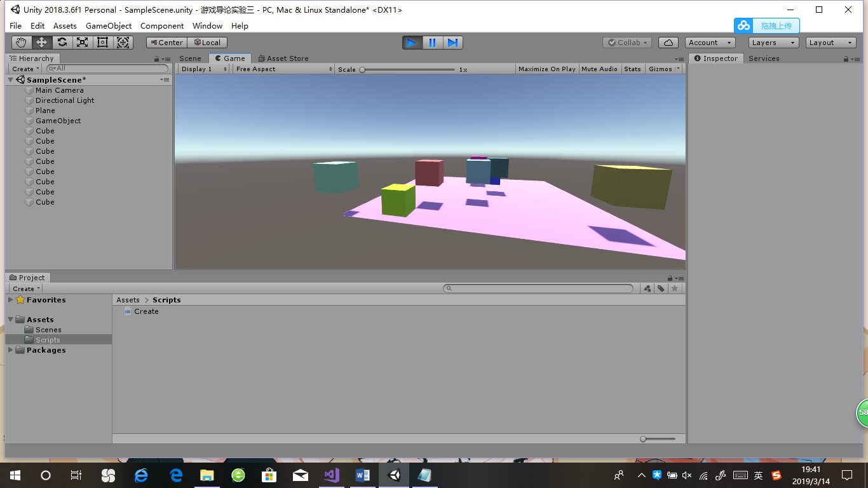This screenshot has width=868, height=488.
Task: Open Visual Studio from the taskbar
Action: 331,475
